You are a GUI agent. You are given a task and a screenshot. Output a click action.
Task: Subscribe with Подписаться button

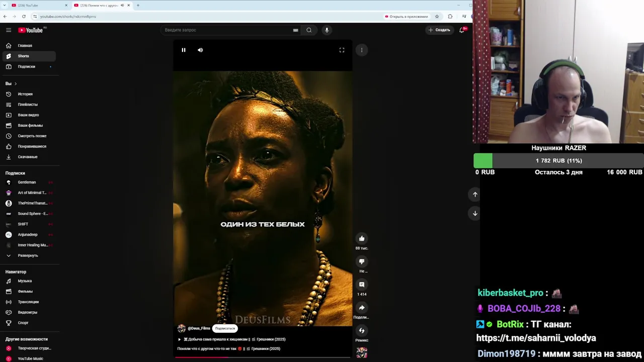pyautogui.click(x=225, y=328)
